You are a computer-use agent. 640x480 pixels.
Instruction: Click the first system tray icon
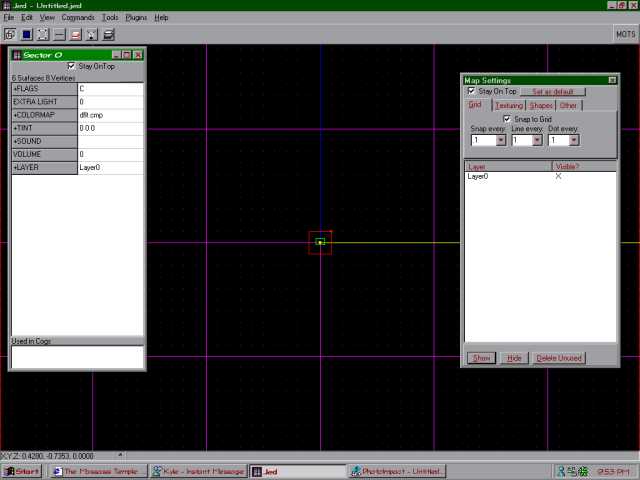coord(561,472)
